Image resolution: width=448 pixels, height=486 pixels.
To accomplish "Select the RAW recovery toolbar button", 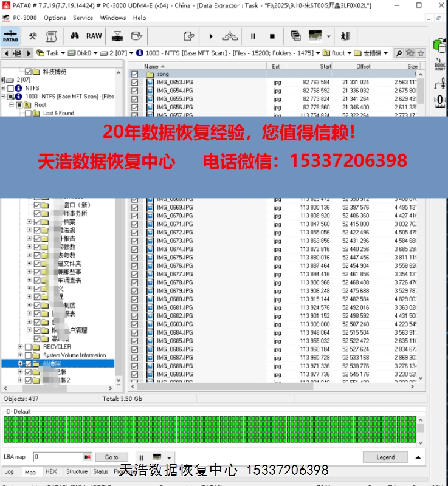I will (x=94, y=36).
